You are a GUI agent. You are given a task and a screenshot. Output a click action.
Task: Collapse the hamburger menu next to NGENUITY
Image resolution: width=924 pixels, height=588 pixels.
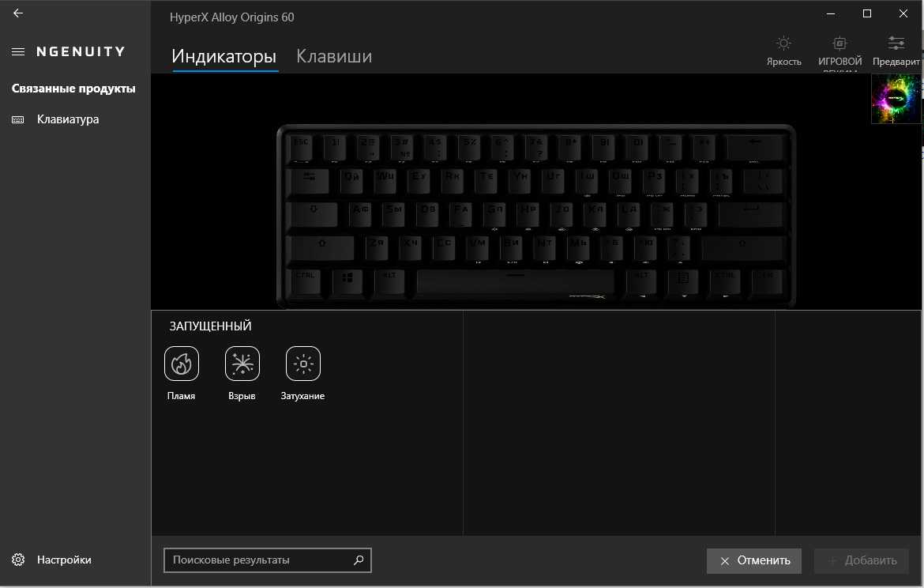point(18,52)
